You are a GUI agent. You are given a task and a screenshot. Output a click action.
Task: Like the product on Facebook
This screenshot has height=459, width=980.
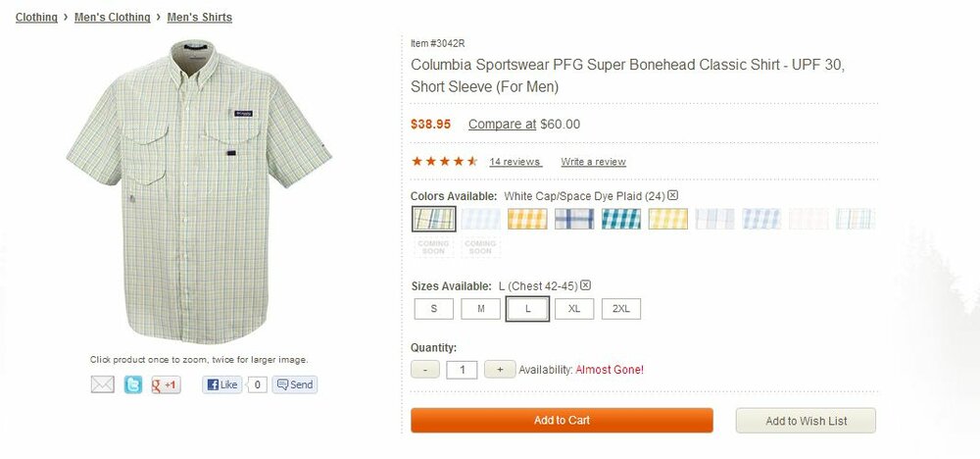coord(222,384)
